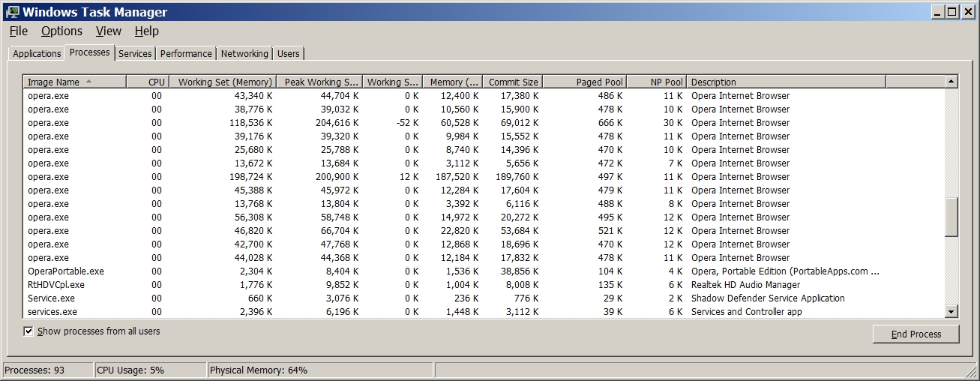Screen dimensions: 980x381
Task: Click the 521 K paged pool value
Action: coord(610,231)
